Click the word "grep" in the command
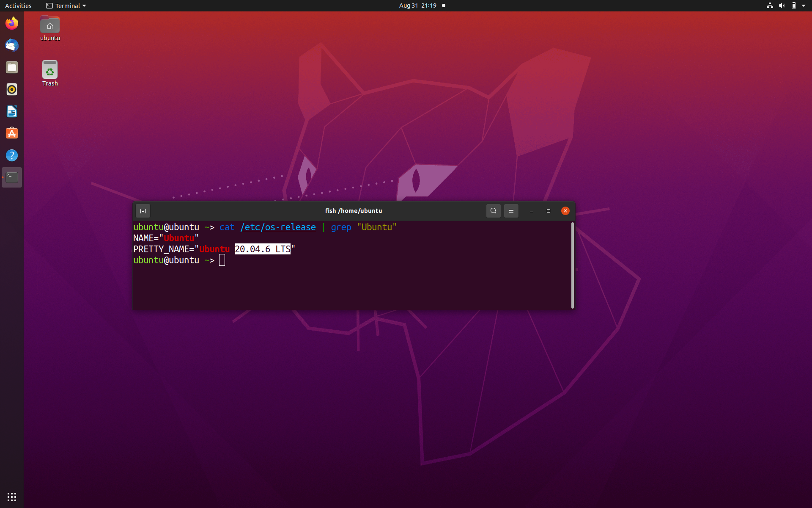This screenshot has height=508, width=812. (341, 227)
